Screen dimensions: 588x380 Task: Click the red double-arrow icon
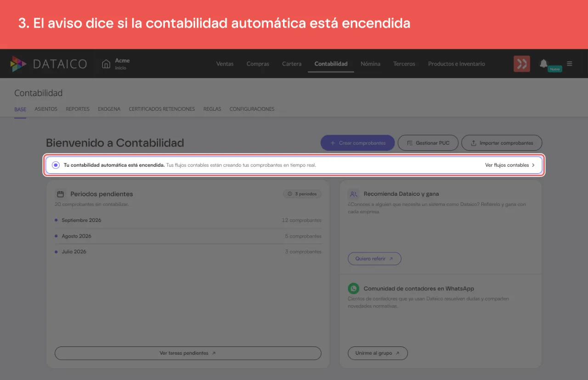click(x=522, y=64)
